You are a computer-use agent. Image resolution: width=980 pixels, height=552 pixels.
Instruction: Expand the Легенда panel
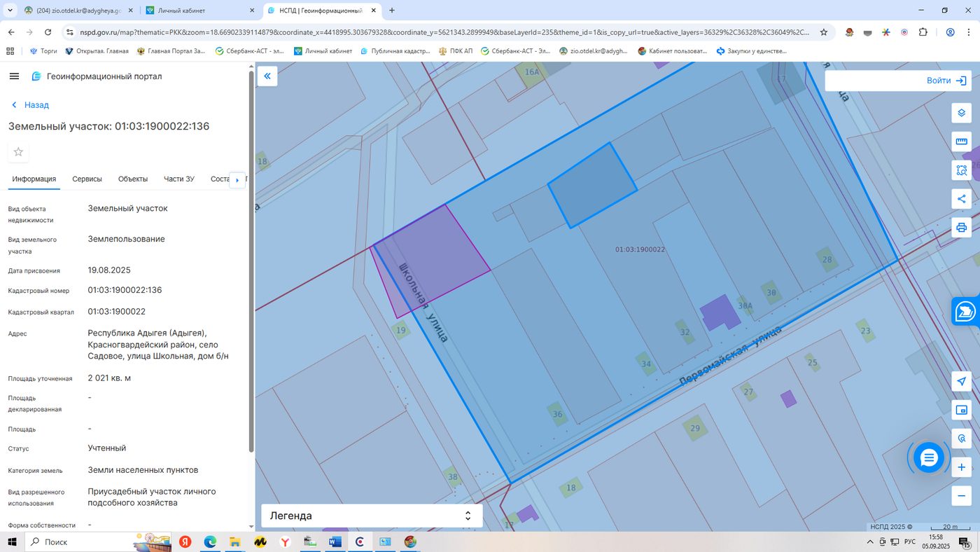click(372, 516)
